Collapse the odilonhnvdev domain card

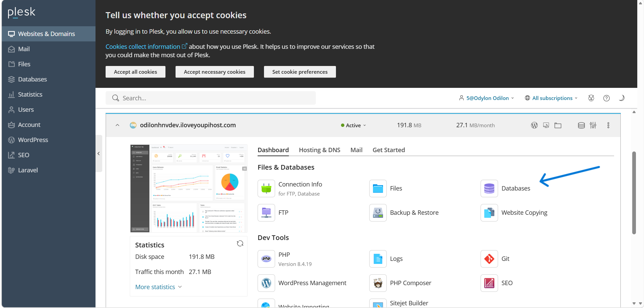point(117,126)
